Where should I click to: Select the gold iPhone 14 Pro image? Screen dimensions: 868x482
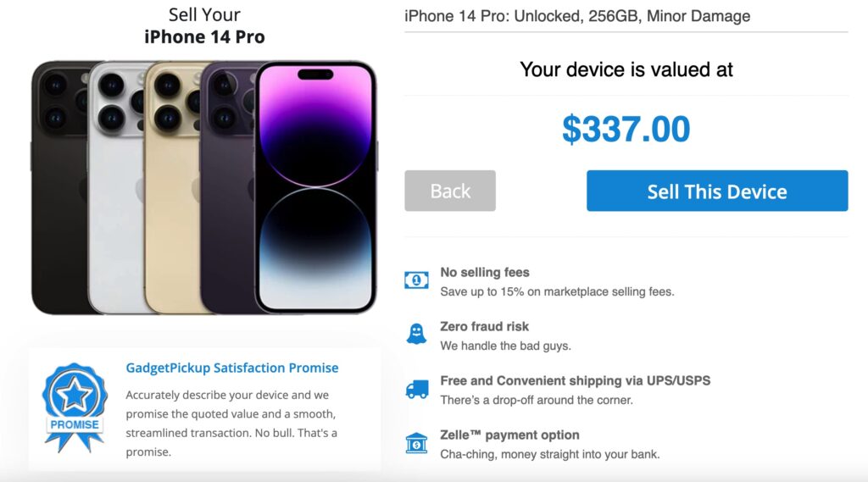(173, 188)
